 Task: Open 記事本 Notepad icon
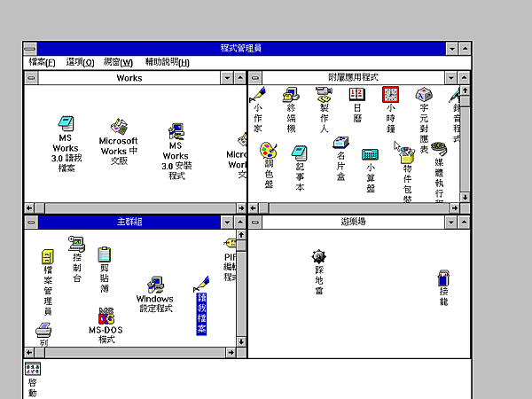point(300,153)
